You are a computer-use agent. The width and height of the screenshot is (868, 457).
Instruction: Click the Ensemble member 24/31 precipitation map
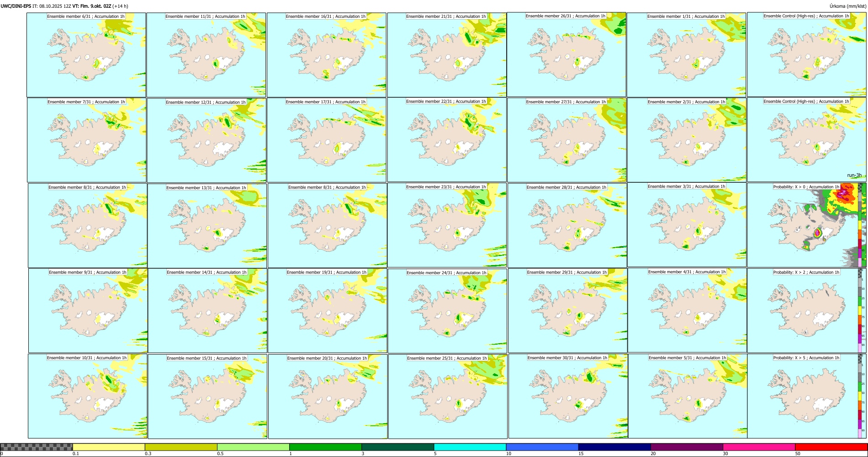[448, 311]
